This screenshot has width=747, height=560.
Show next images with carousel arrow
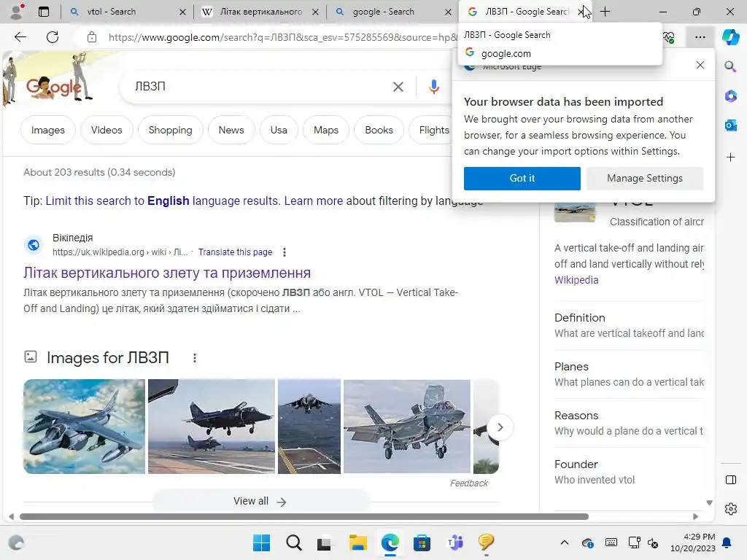point(500,427)
